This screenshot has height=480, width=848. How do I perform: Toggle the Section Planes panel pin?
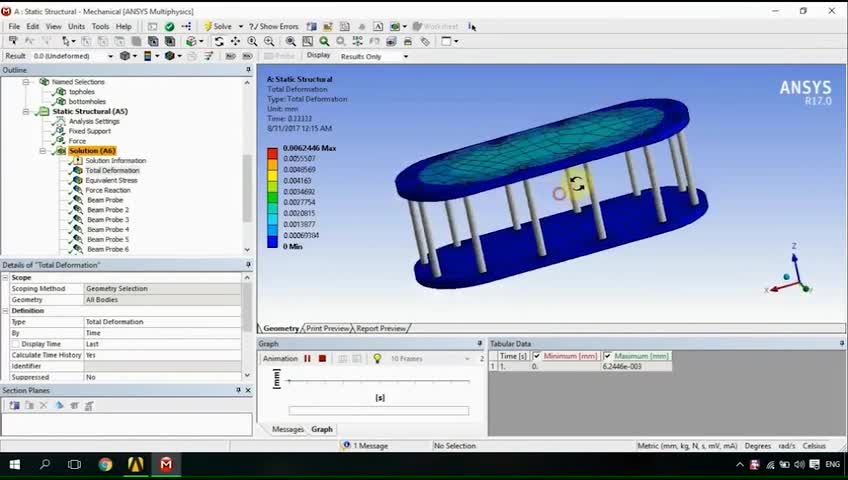pyautogui.click(x=238, y=390)
